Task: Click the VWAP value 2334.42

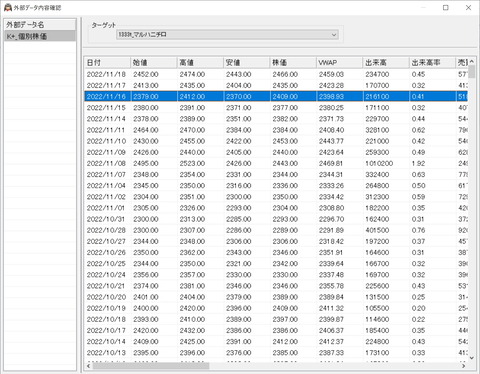Action: pyautogui.click(x=331, y=197)
